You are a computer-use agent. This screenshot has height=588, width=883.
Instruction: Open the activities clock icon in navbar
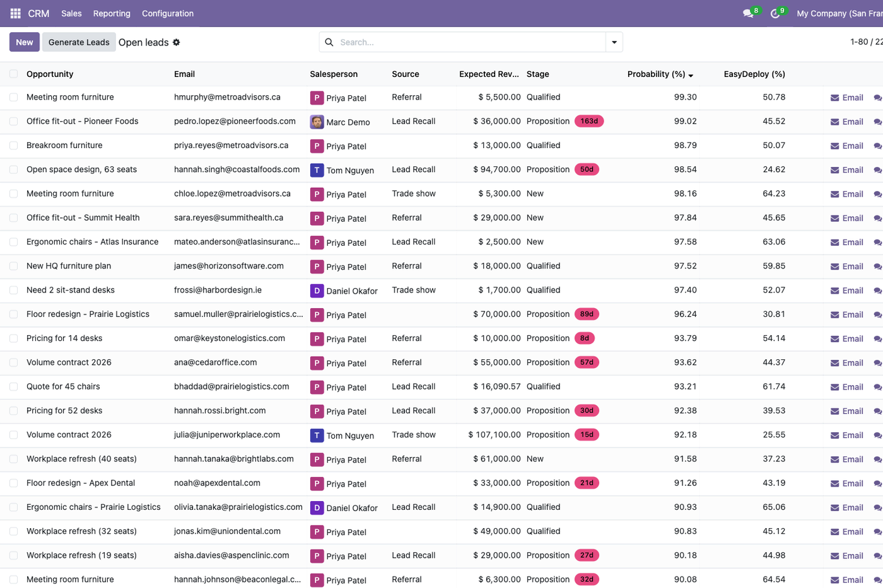click(775, 13)
